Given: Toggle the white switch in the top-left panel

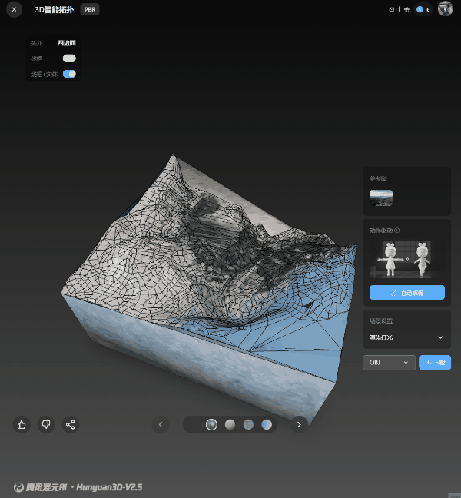Looking at the screenshot, I should [x=69, y=58].
